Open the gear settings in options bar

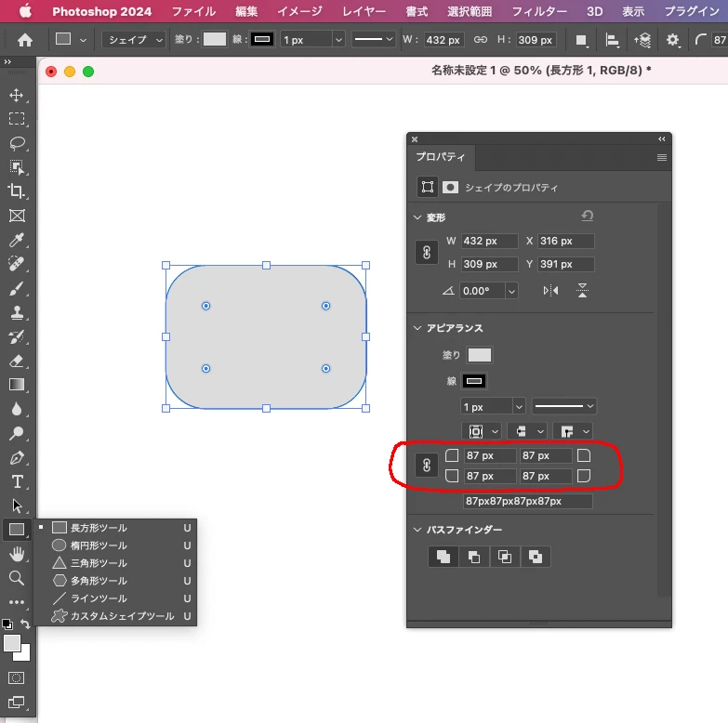pos(672,40)
